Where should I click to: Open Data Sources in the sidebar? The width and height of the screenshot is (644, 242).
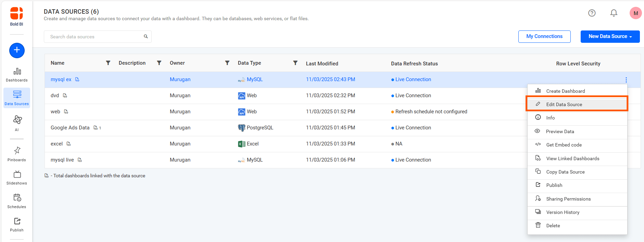pos(17,98)
